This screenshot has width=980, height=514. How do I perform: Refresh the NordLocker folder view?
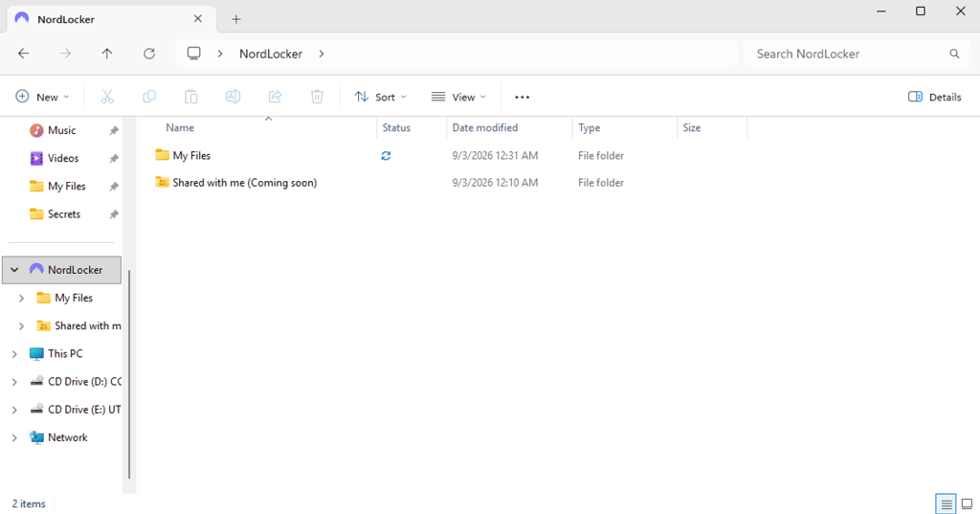click(x=148, y=54)
